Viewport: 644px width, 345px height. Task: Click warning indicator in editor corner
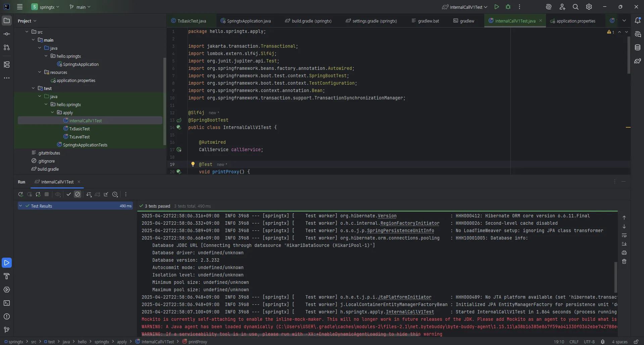[x=610, y=32]
